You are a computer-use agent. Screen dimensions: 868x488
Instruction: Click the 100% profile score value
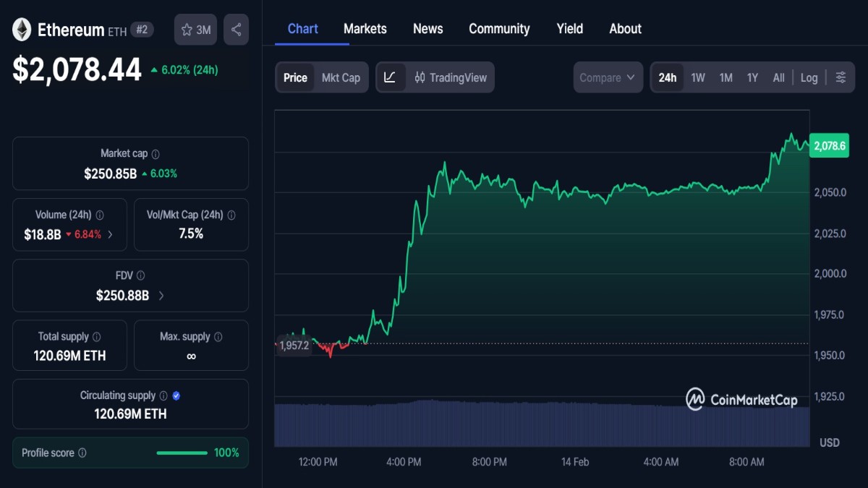[x=226, y=453]
